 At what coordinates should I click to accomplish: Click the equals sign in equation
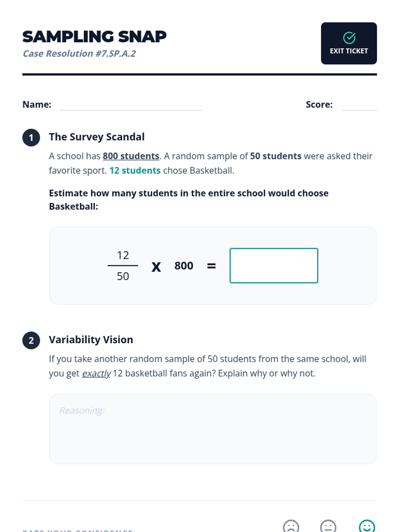(211, 266)
